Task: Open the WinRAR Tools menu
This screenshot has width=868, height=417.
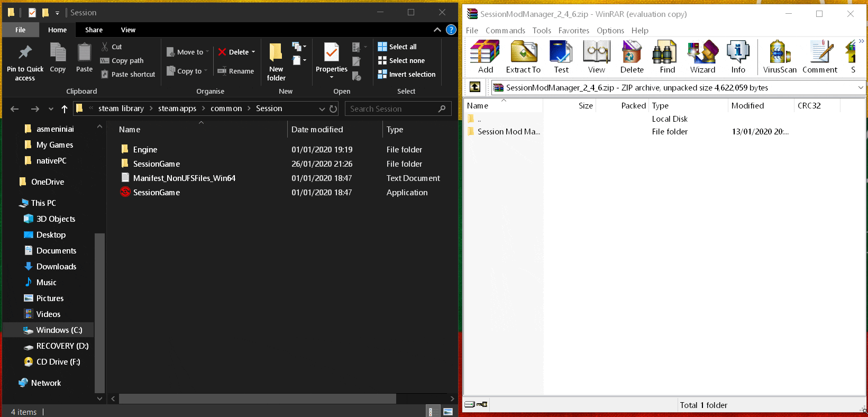Action: tap(542, 30)
